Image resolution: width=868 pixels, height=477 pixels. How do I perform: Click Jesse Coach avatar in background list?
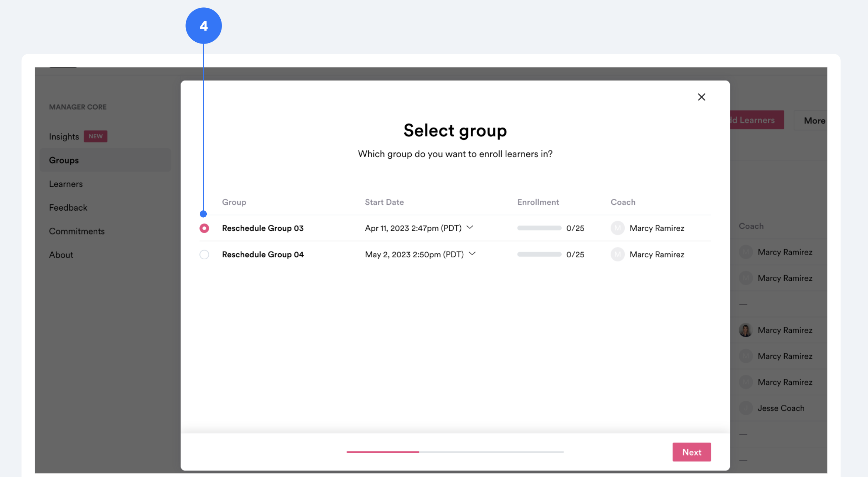coord(746,408)
